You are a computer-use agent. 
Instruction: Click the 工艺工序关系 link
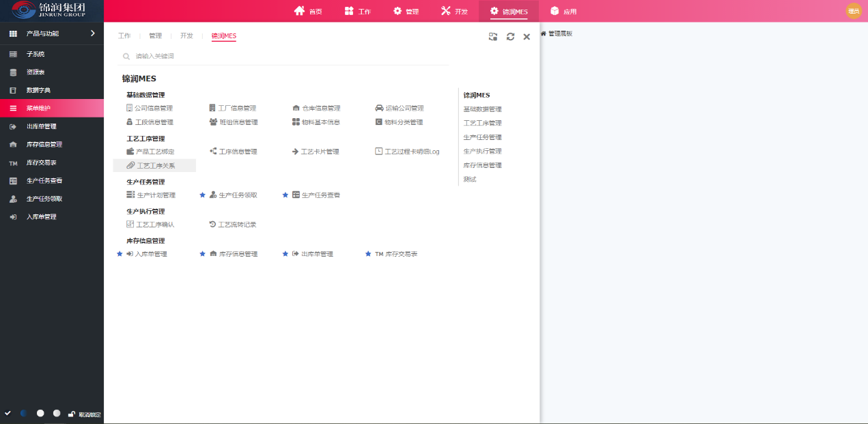coord(155,165)
